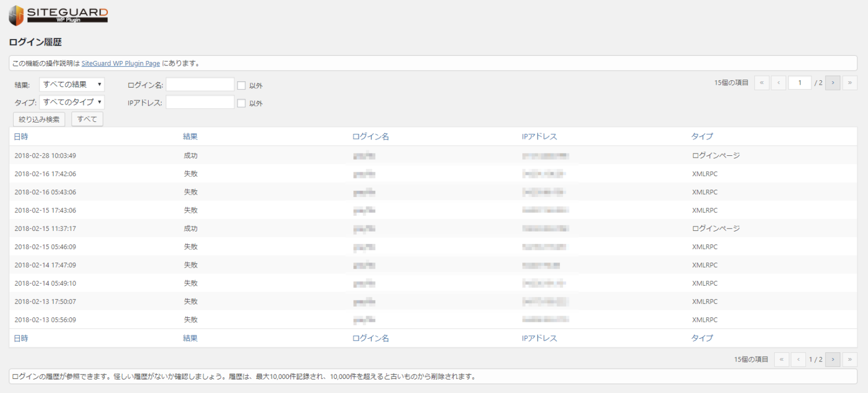Viewport: 868px width, 393px height.
Task: Jump to last page in bottom pagination
Action: [x=850, y=360]
